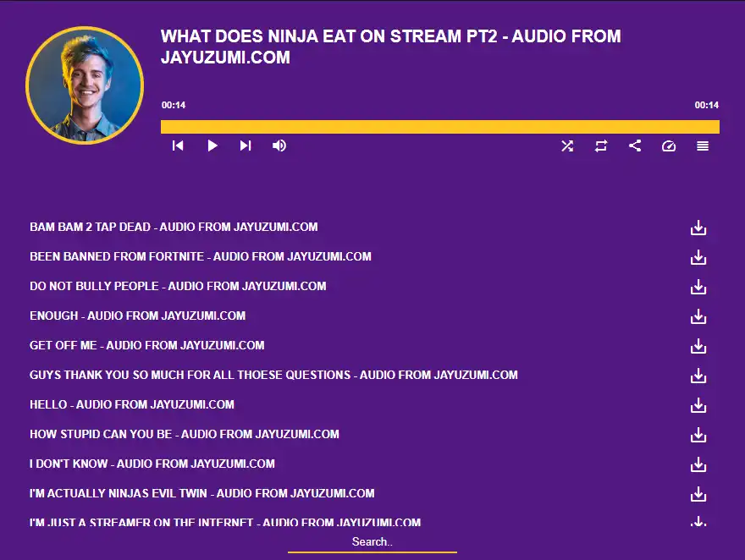The image size is (745, 560).
Task: Download the I Don't Know clip
Action: (698, 464)
